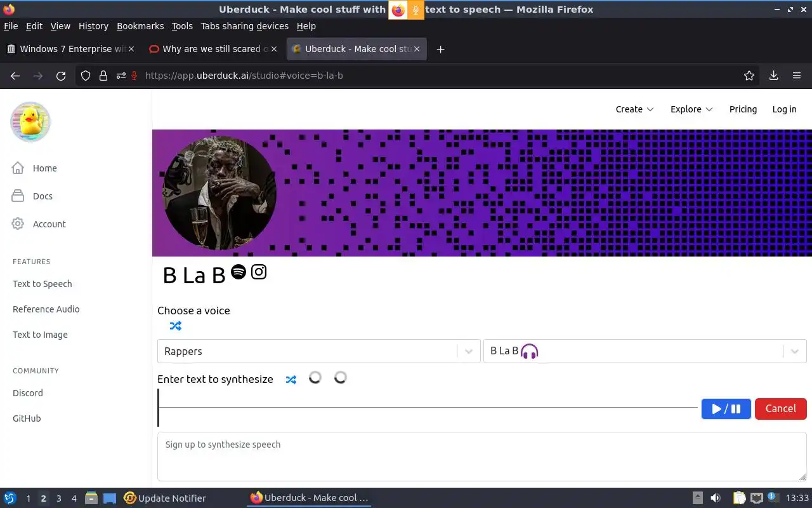Click the audio waveform progress track

point(428,407)
